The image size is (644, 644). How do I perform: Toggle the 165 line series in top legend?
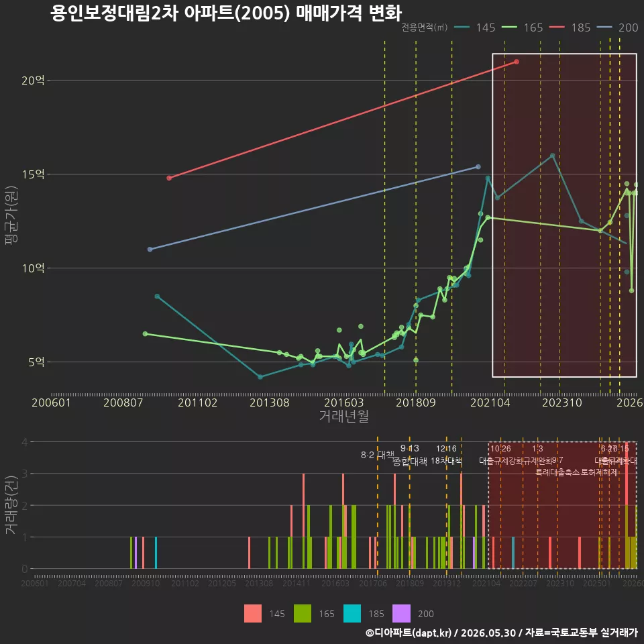522,28
